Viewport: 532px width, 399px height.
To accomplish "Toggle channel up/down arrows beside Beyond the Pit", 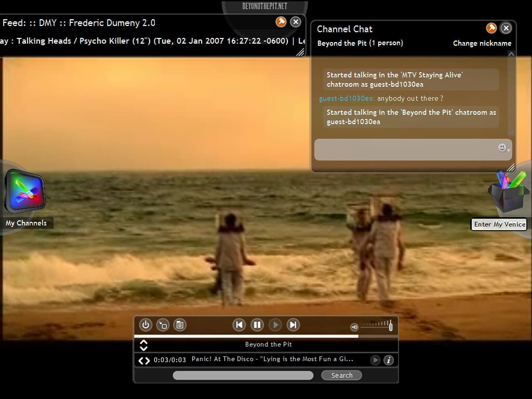I will pyautogui.click(x=143, y=345).
